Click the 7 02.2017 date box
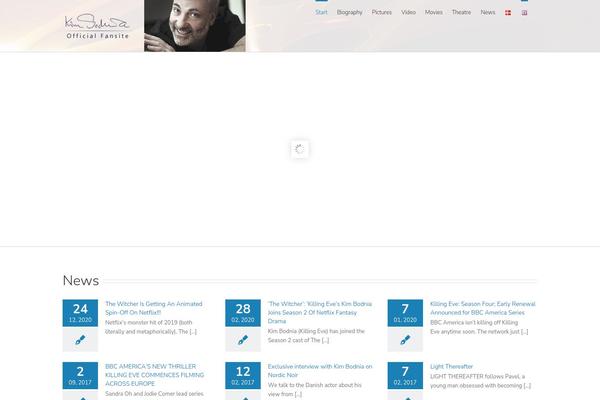600x400 pixels. [405, 375]
